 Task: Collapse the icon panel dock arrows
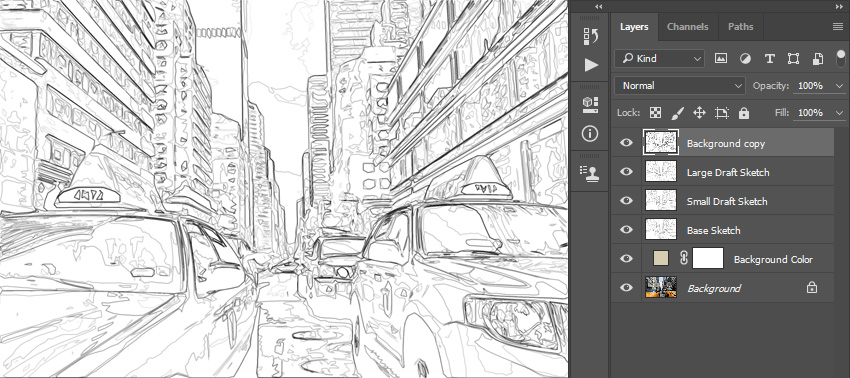[x=598, y=7]
